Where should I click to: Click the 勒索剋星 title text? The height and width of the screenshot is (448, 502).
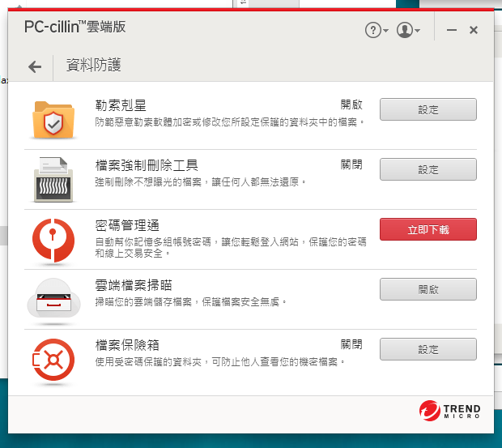tap(121, 105)
